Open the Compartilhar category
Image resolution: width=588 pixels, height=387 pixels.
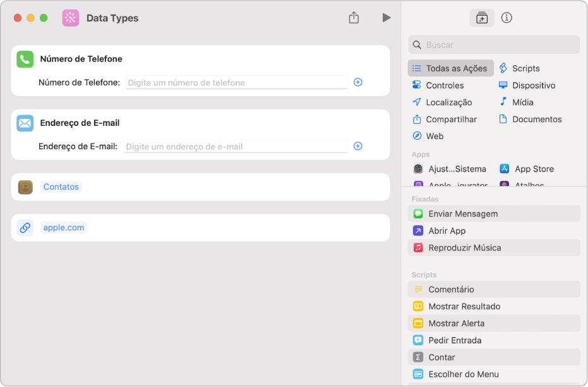[x=445, y=120]
